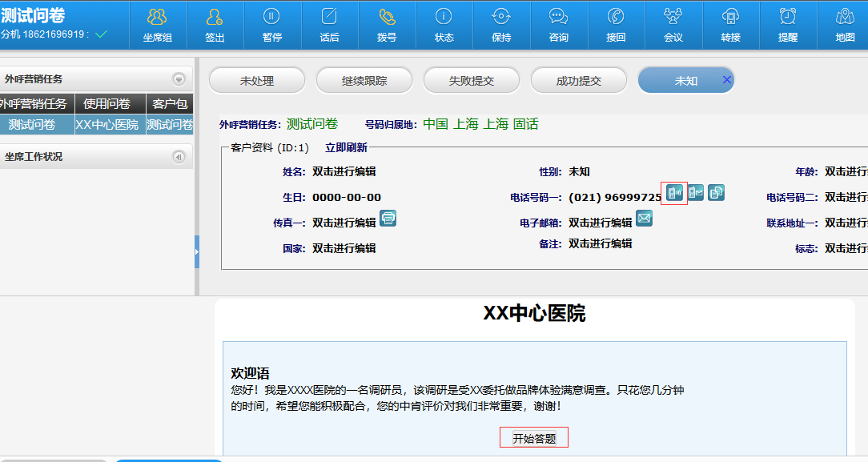Screen dimensions: 868x462
Task: Collapse the 外呼营销任务 panel
Action: click(x=179, y=79)
